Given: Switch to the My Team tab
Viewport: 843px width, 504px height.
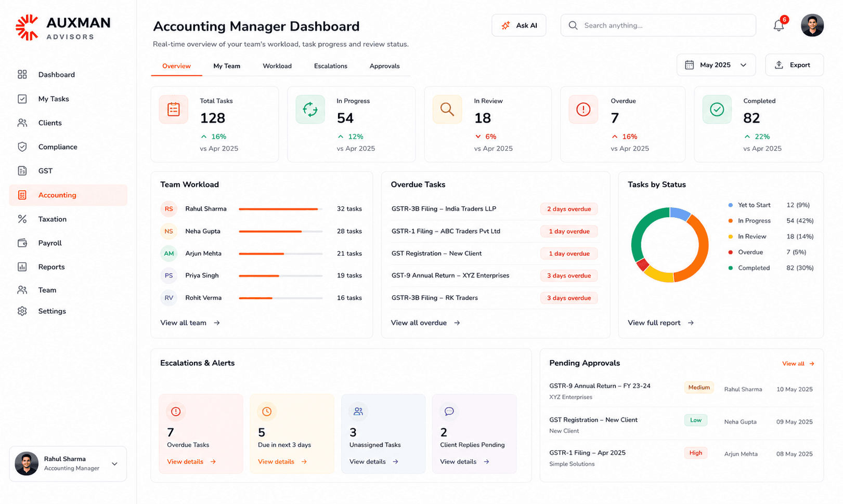Looking at the screenshot, I should coord(227,66).
